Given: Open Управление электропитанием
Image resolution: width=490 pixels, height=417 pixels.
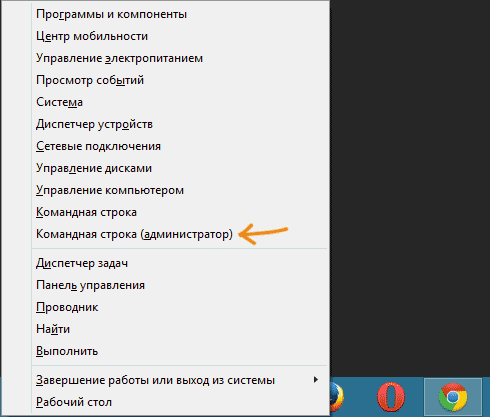Looking at the screenshot, I should click(180, 58).
